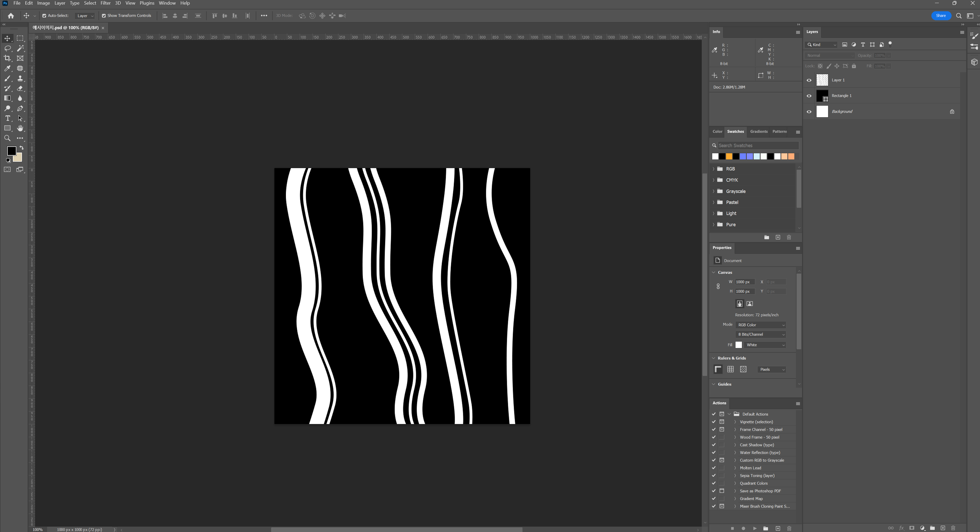Click the Actions panel play button

[x=755, y=528]
